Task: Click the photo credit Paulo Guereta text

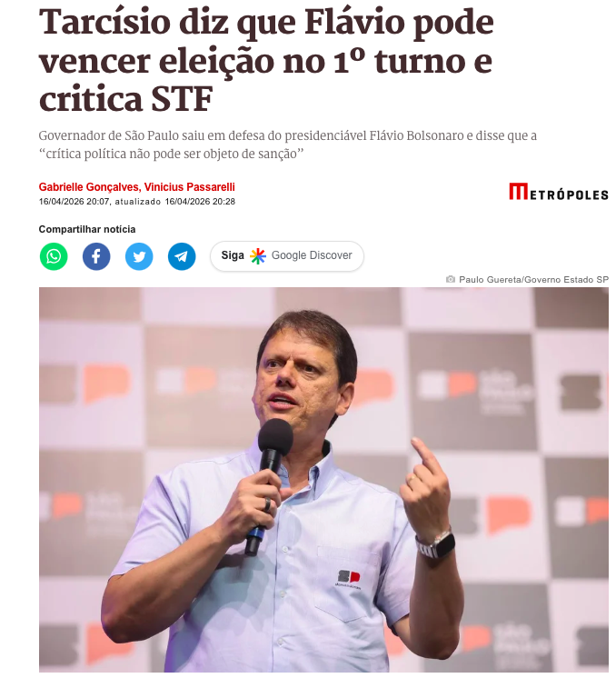Action: coord(534,280)
